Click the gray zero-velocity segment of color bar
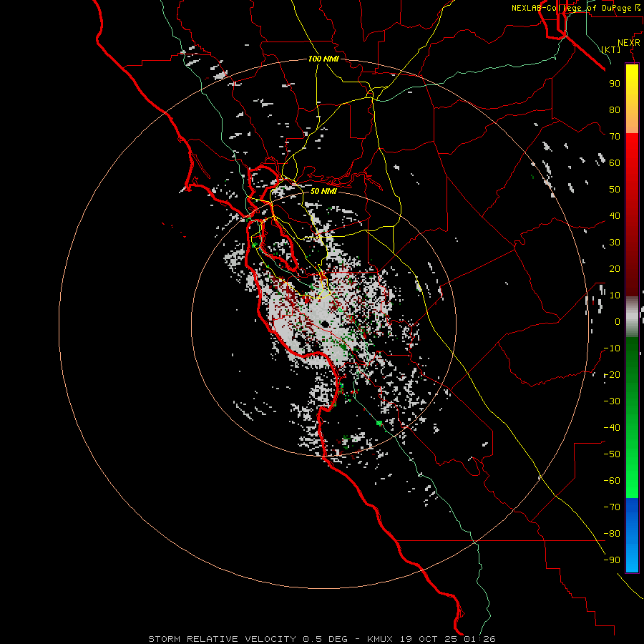Viewport: 644px width, 644px height. pyautogui.click(x=632, y=317)
